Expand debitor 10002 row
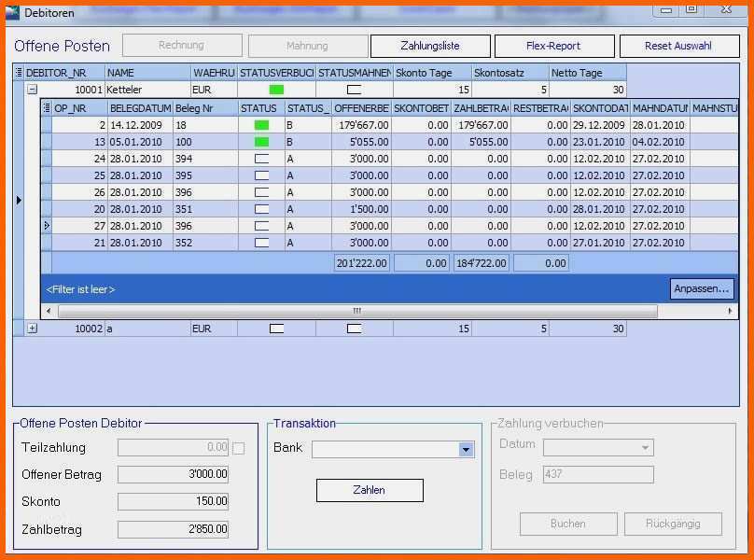This screenshot has width=754, height=560. [x=33, y=329]
